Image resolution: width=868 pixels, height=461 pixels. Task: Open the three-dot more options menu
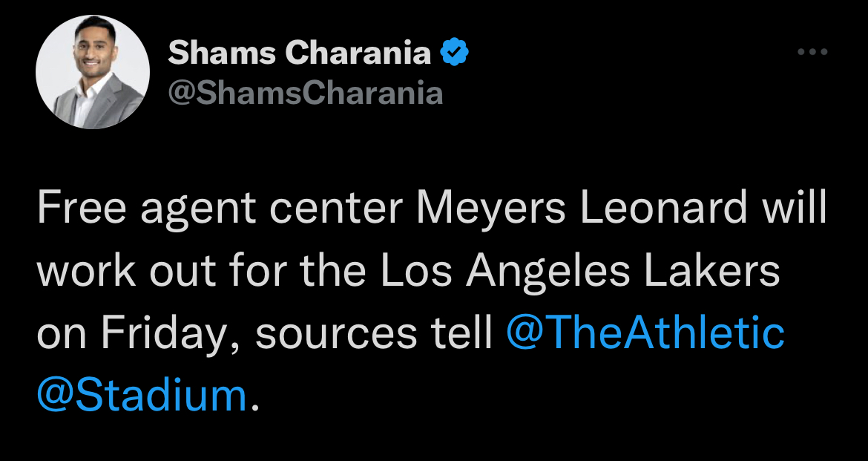(x=812, y=52)
